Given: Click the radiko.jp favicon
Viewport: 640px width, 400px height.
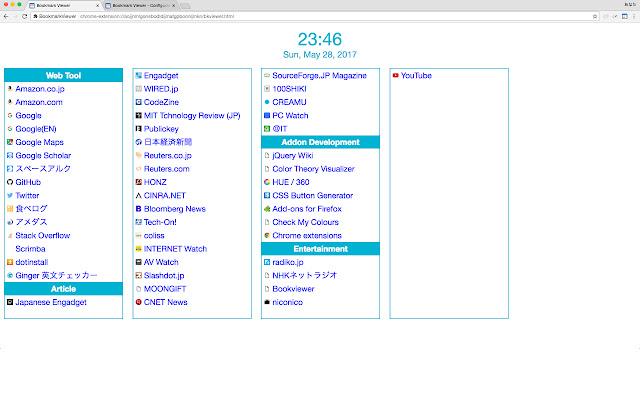Looking at the screenshot, I should tap(267, 262).
